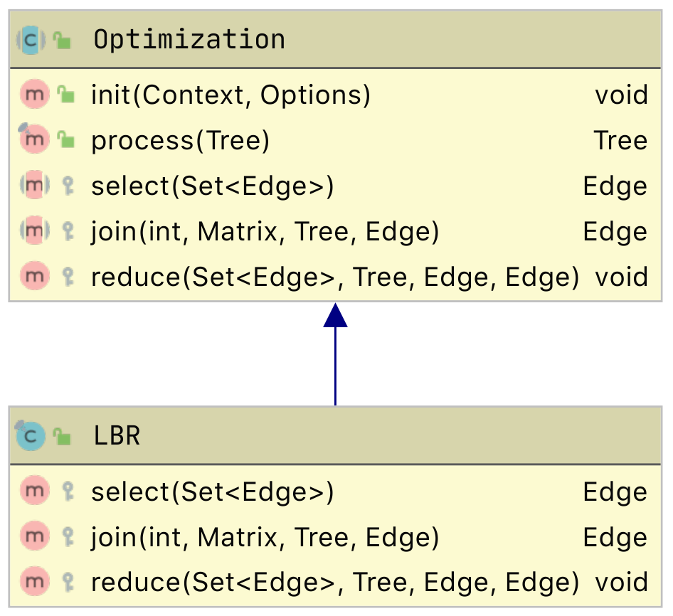The height and width of the screenshot is (616, 673).
Task: Click the void return type of Optimization's reduce
Action: 621,277
